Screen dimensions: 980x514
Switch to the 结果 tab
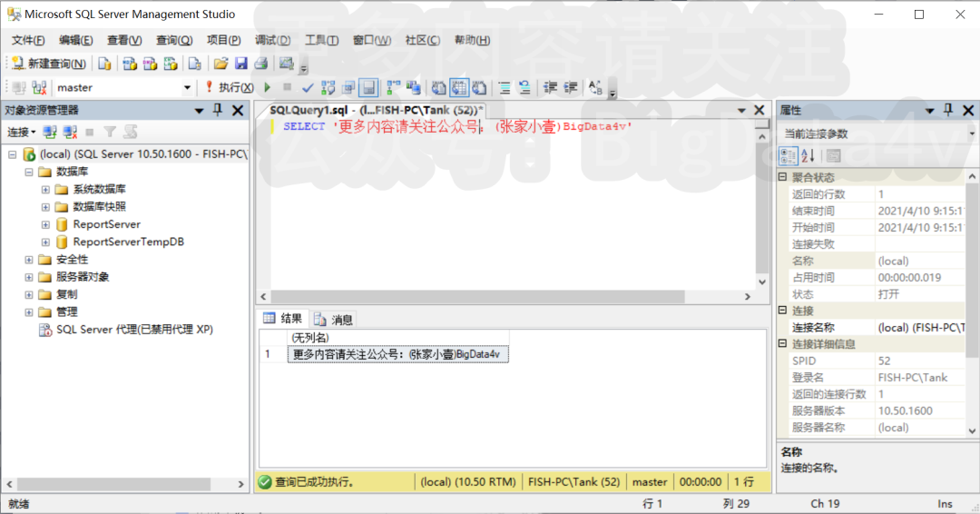(282, 319)
